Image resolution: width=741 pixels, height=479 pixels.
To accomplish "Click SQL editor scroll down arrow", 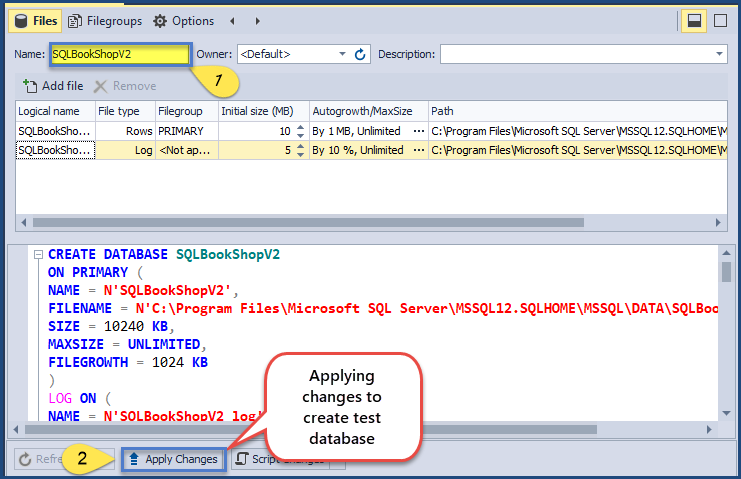I will click(x=726, y=413).
